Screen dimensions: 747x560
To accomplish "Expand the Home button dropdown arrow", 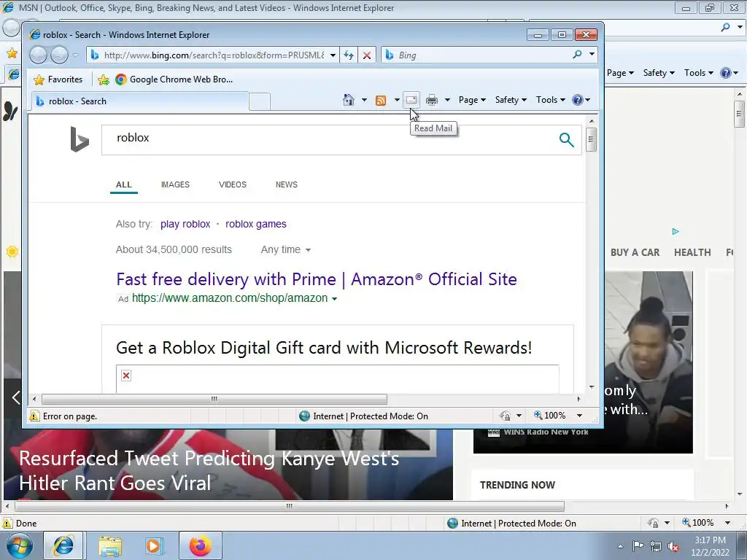I will tap(364, 100).
